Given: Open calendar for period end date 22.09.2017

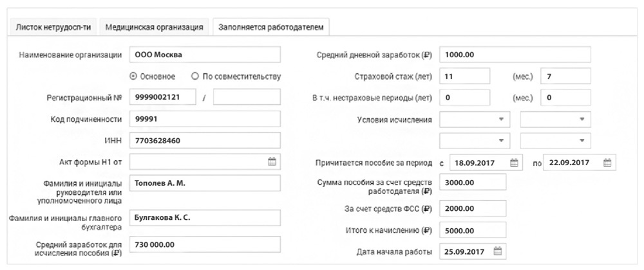Looking at the screenshot, I should click(x=607, y=163).
